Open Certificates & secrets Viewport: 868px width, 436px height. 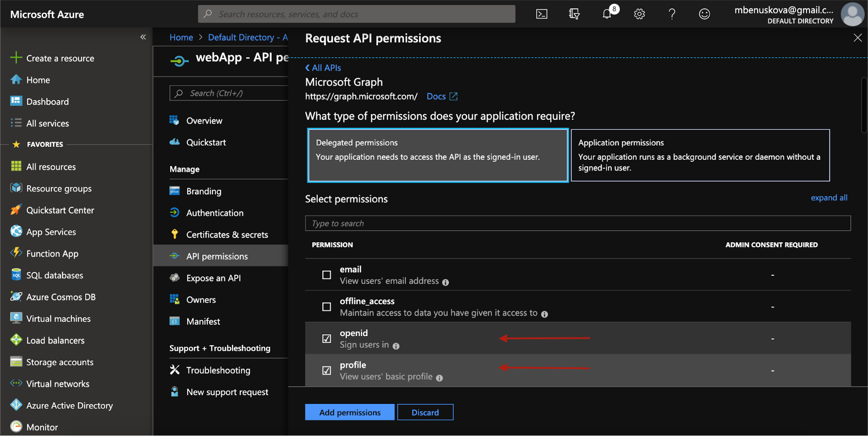pyautogui.click(x=227, y=235)
